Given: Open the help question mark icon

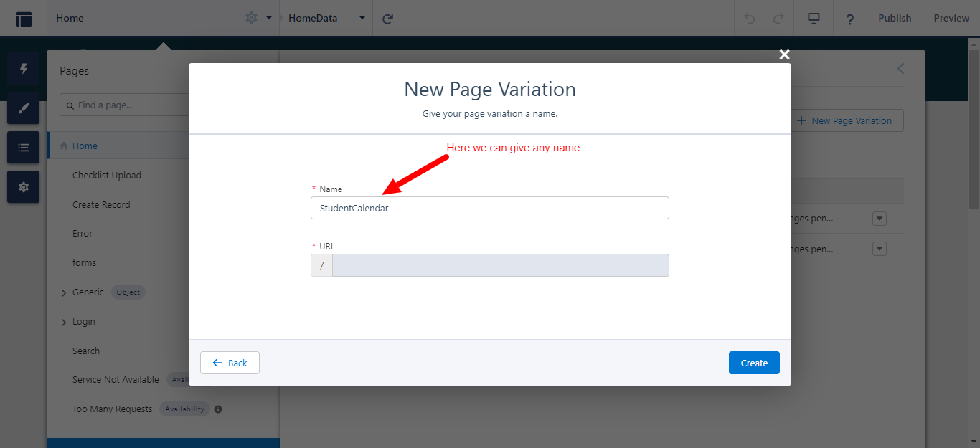Looking at the screenshot, I should click(x=849, y=19).
